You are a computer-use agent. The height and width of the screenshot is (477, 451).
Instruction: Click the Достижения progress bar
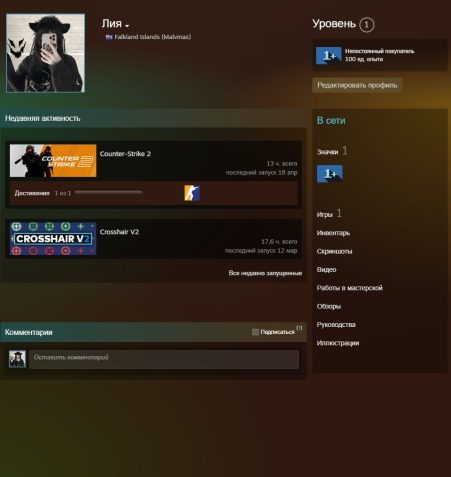click(108, 192)
